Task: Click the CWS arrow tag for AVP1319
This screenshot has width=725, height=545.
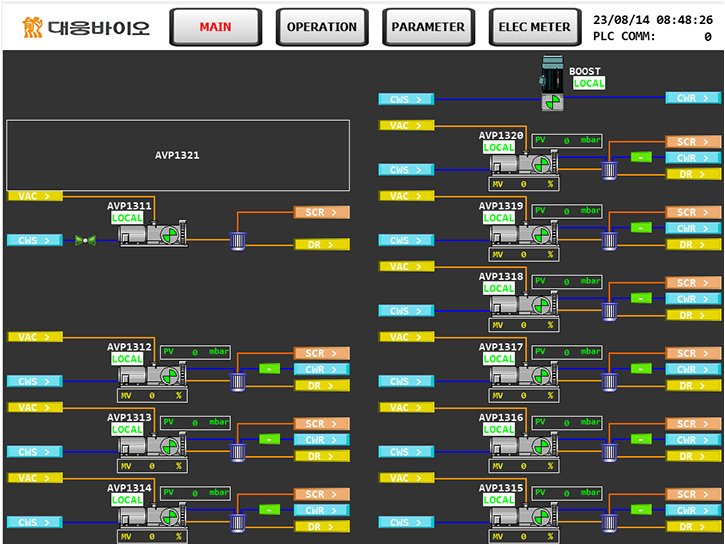Action: (x=406, y=240)
